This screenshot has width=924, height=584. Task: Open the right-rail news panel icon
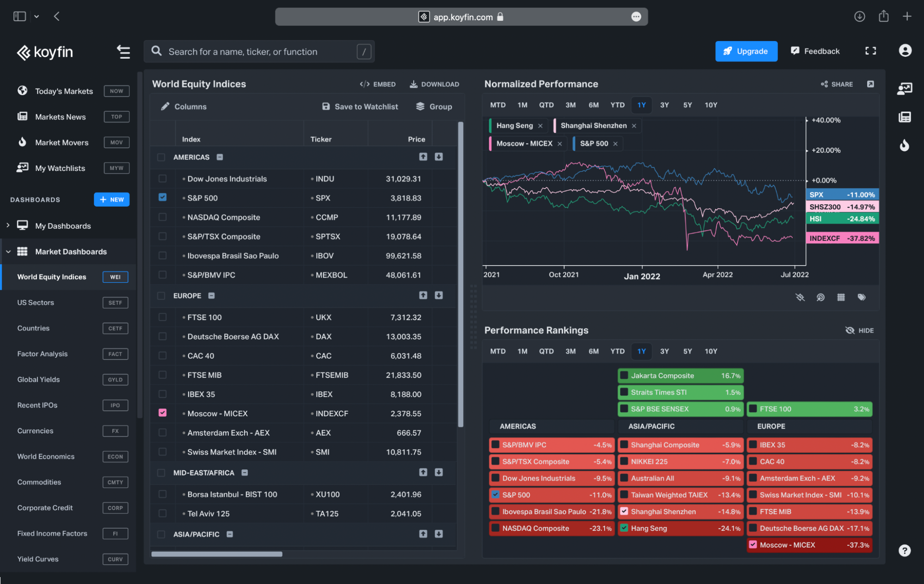(x=905, y=117)
